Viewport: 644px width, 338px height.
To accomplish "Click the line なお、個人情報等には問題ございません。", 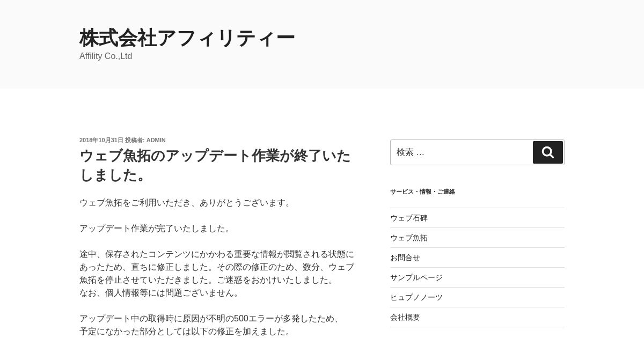I will tap(161, 293).
